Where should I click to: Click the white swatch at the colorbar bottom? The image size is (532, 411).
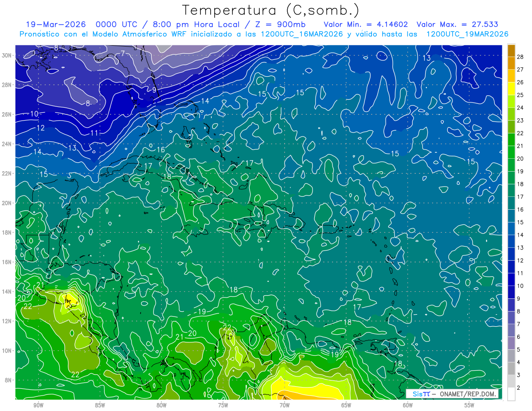click(x=511, y=394)
